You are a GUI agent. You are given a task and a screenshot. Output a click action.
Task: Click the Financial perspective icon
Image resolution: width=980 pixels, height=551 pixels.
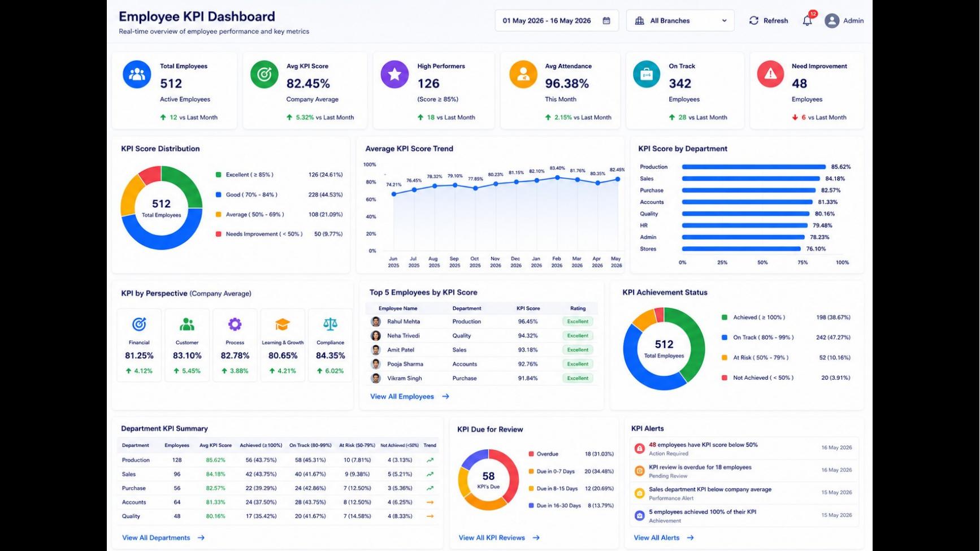tap(139, 324)
